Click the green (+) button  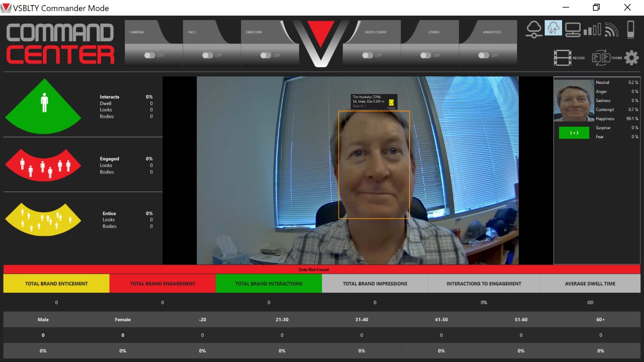[574, 133]
